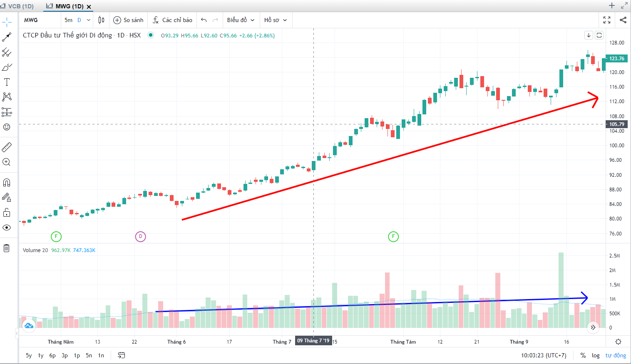Click the redo arrow
The width and height of the screenshot is (631, 364).
(215, 20)
